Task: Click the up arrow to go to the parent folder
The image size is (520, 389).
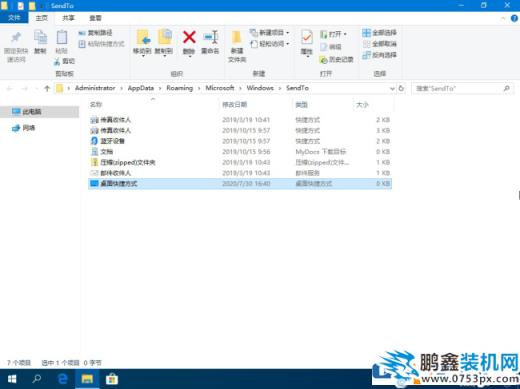Action: [47, 88]
